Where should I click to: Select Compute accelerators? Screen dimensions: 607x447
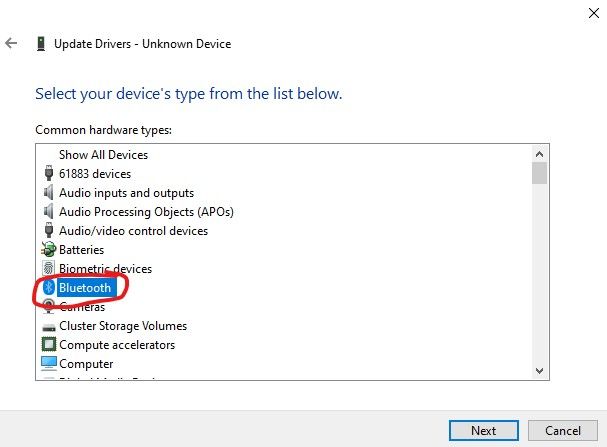pos(117,345)
